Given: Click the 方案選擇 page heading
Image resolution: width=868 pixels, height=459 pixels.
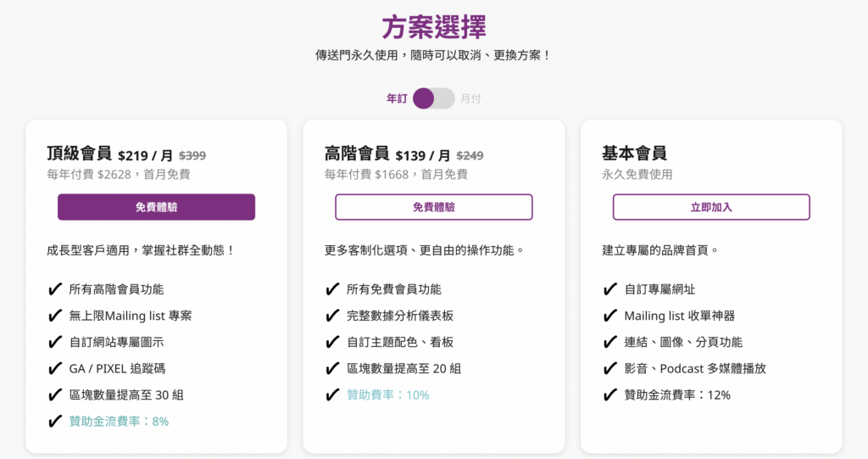Looking at the screenshot, I should tap(434, 26).
